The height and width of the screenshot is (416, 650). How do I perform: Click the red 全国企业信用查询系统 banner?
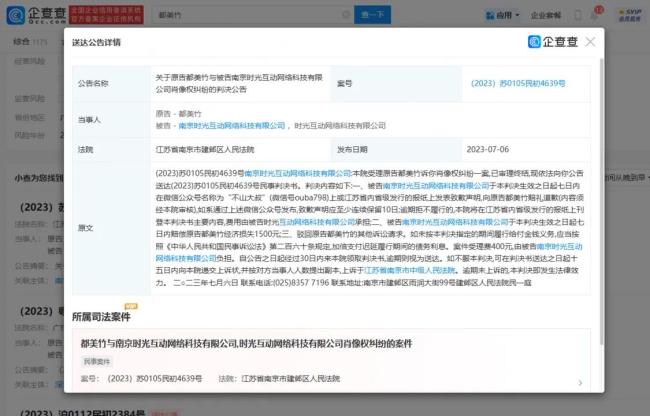tap(106, 15)
